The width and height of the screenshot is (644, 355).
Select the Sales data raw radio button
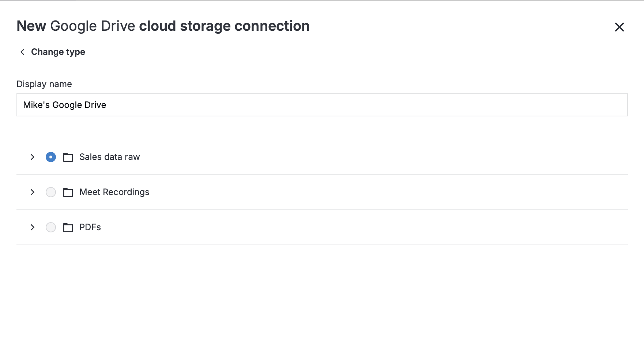51,157
